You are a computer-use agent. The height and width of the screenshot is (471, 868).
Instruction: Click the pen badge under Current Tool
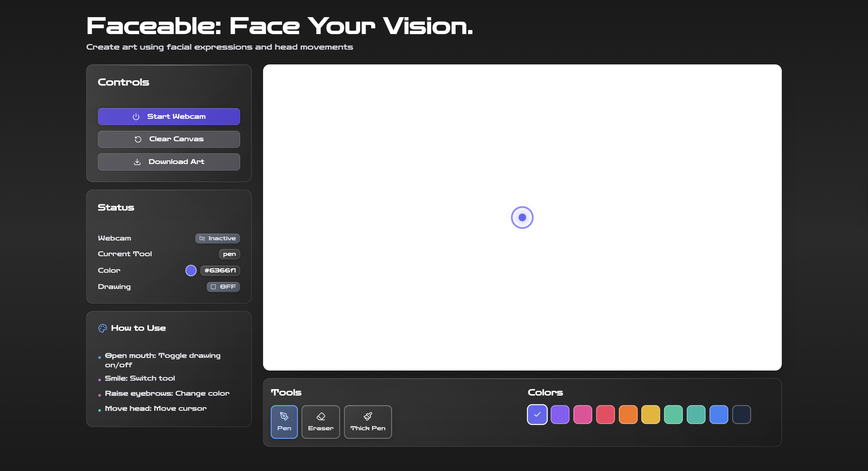229,254
